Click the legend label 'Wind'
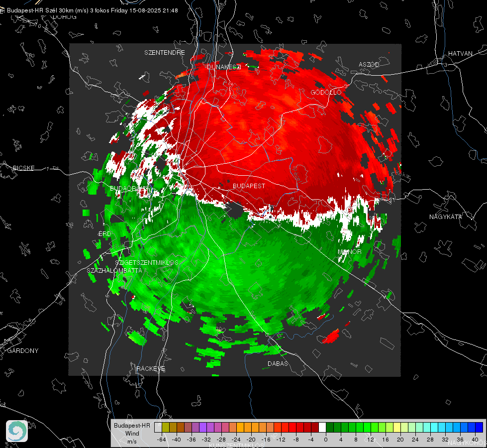This screenshot has height=448, width=487. [132, 434]
